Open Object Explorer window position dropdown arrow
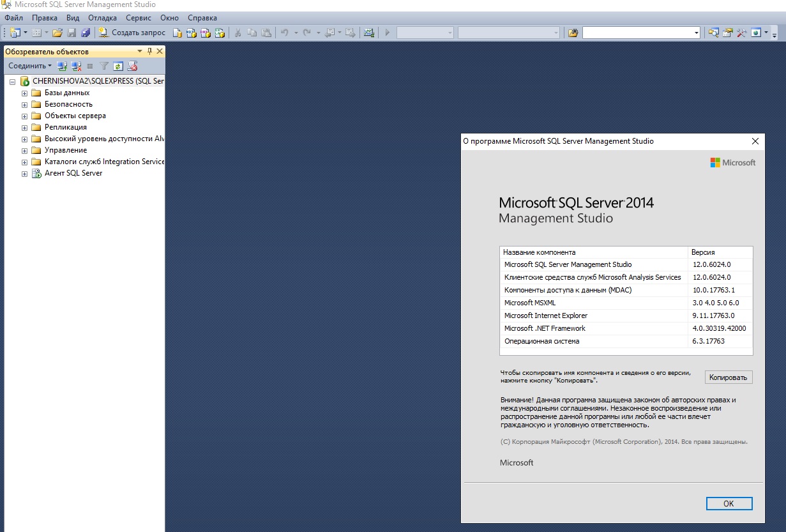Viewport: 786px width, 532px height. point(140,52)
